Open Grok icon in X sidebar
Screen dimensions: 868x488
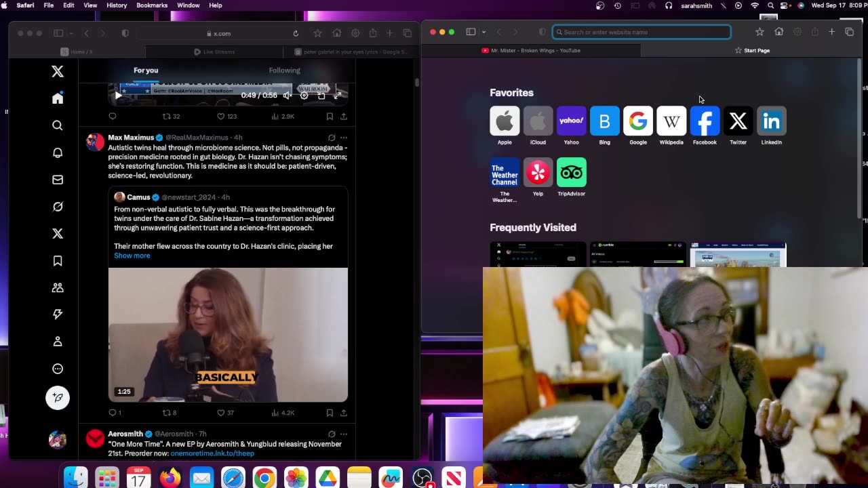[58, 207]
